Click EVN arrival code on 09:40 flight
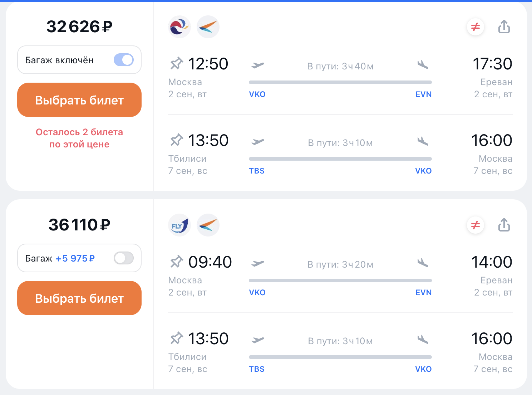 point(424,293)
